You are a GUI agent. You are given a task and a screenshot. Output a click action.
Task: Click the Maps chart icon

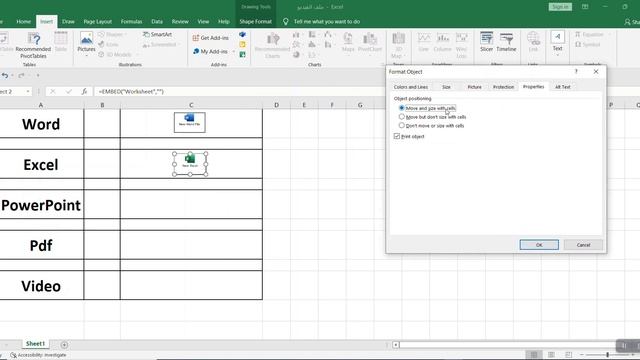pos(348,42)
